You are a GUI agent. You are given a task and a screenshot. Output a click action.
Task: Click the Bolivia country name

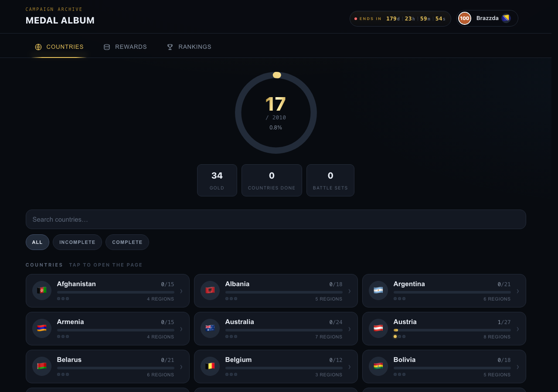[x=405, y=360]
